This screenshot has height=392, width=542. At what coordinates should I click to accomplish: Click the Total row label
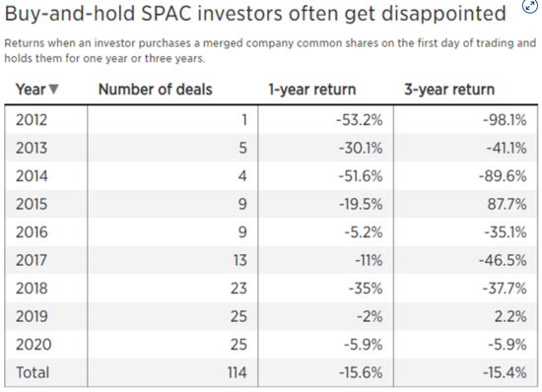tap(33, 372)
